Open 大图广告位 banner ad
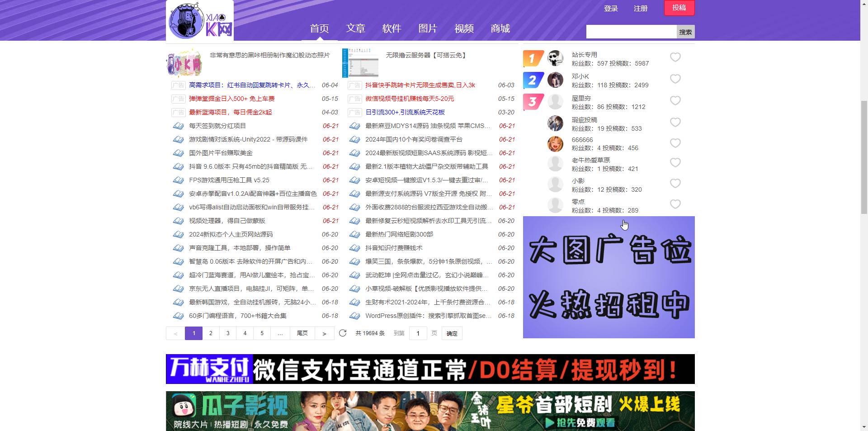 click(x=609, y=277)
